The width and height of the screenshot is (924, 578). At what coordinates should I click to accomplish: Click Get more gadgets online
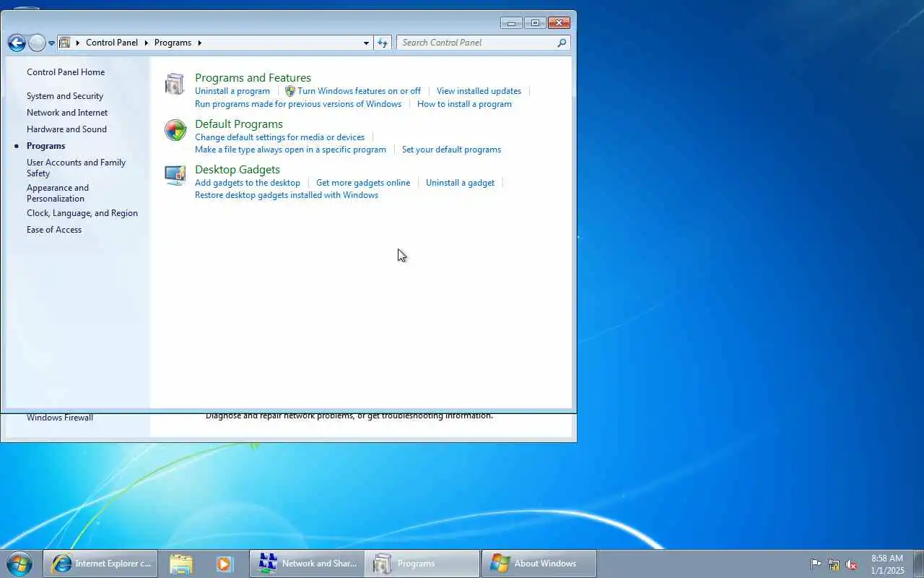(x=363, y=183)
